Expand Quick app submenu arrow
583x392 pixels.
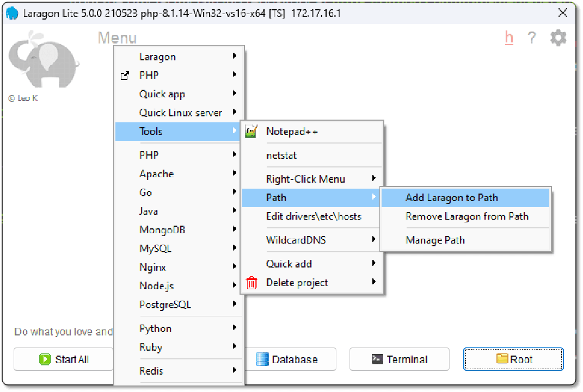point(234,93)
